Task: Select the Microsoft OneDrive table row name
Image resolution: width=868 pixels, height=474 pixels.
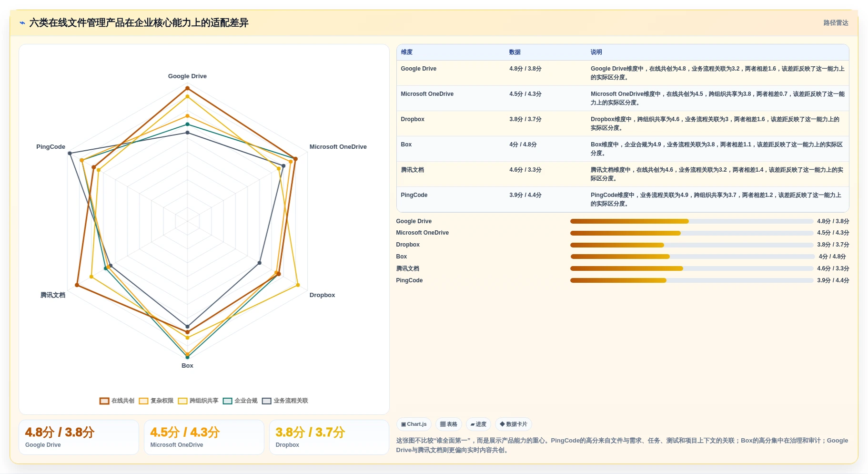Action: (x=427, y=94)
